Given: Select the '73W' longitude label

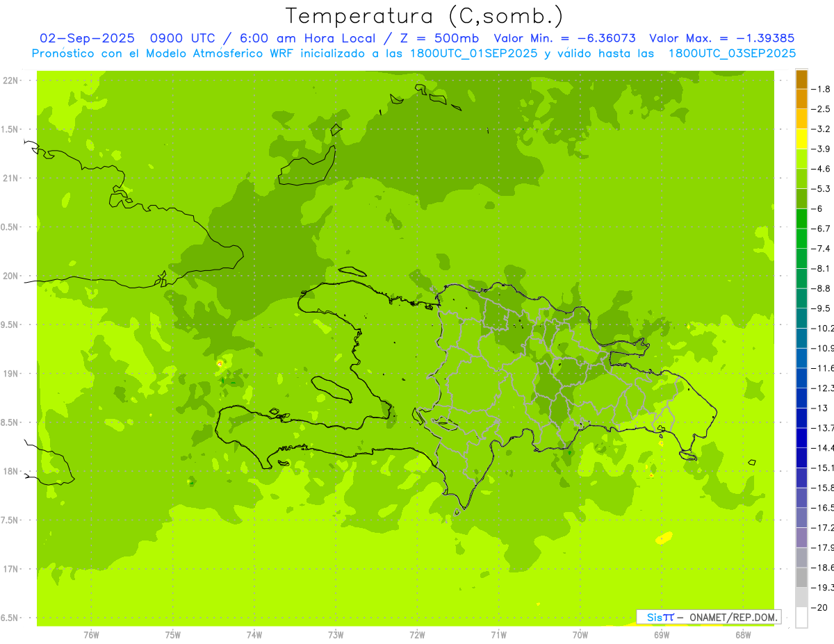Looking at the screenshot, I should click(x=336, y=634).
